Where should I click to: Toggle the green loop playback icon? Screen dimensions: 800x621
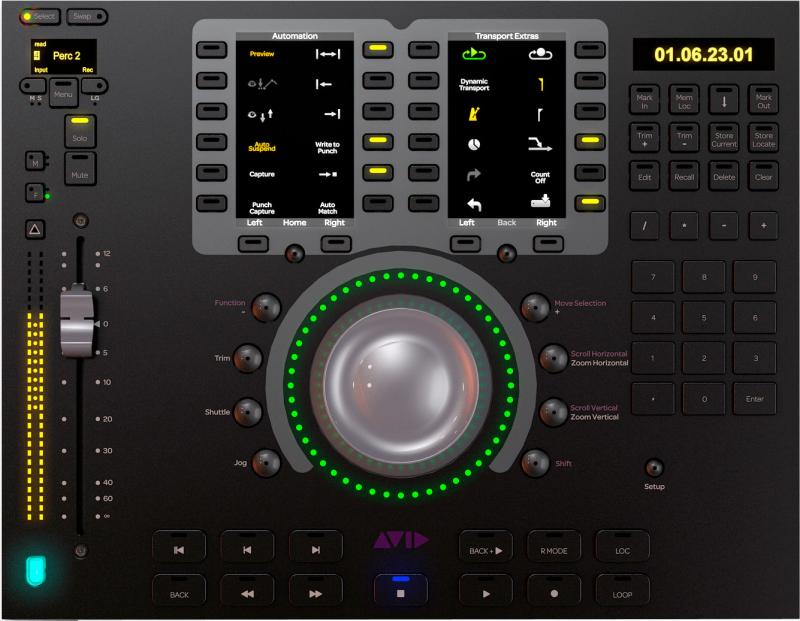[x=472, y=53]
